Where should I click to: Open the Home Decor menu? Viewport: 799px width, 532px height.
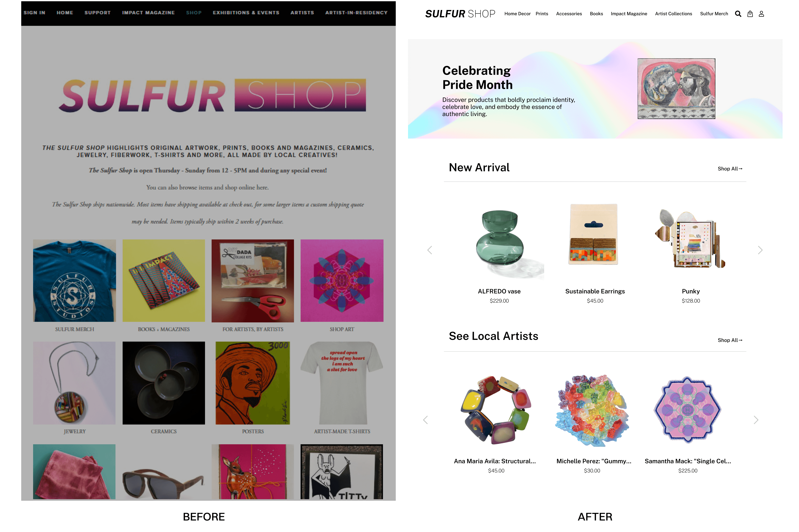pos(517,14)
